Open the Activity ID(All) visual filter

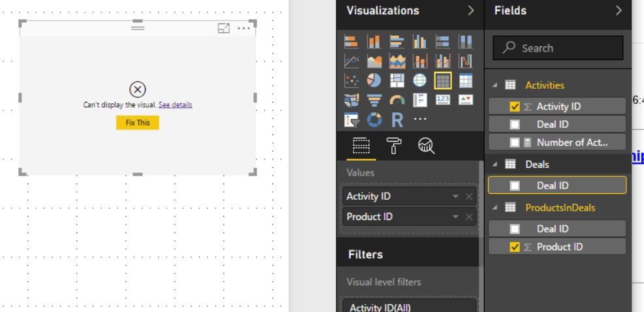[409, 305]
